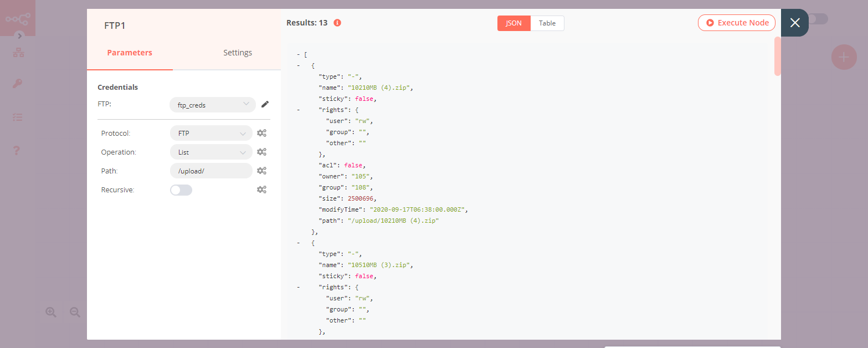
Task: Open Credentials from the key sidebar icon
Action: pyautogui.click(x=18, y=84)
